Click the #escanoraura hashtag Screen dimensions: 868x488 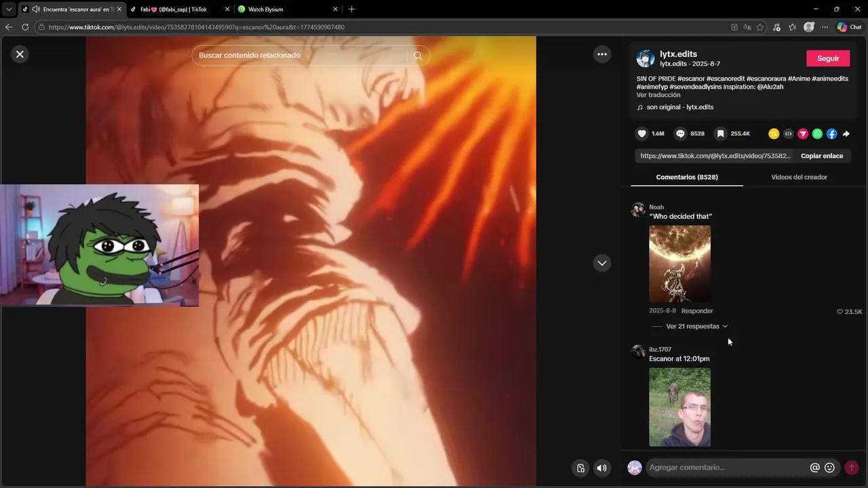pyautogui.click(x=766, y=79)
